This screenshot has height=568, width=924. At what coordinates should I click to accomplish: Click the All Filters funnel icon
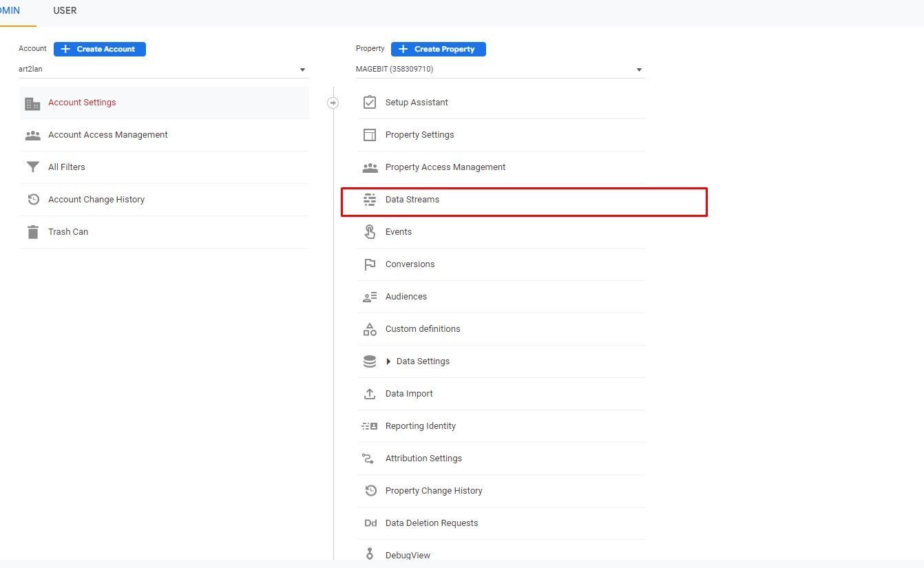(32, 167)
